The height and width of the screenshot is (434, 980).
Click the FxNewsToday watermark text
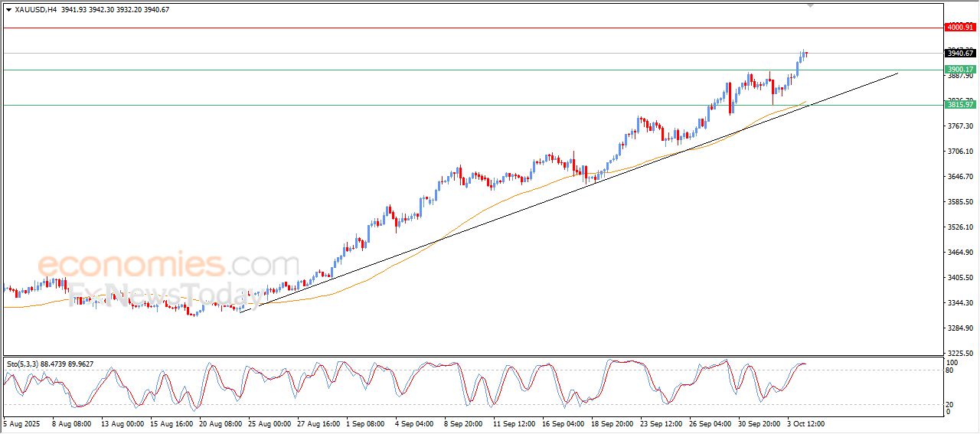(161, 295)
